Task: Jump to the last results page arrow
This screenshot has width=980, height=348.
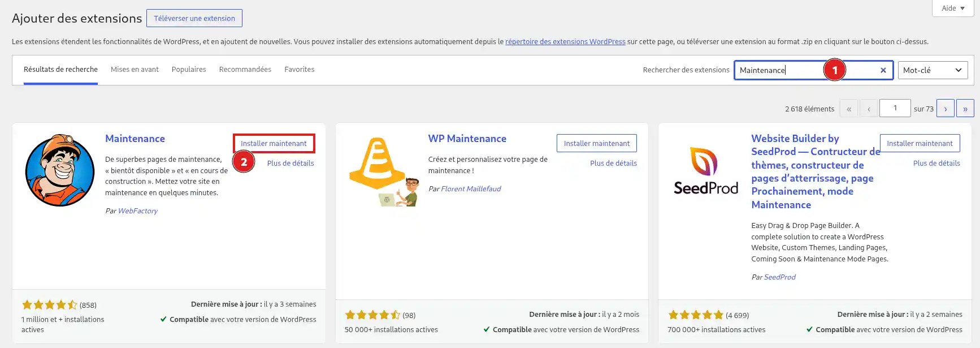Action: tap(965, 108)
